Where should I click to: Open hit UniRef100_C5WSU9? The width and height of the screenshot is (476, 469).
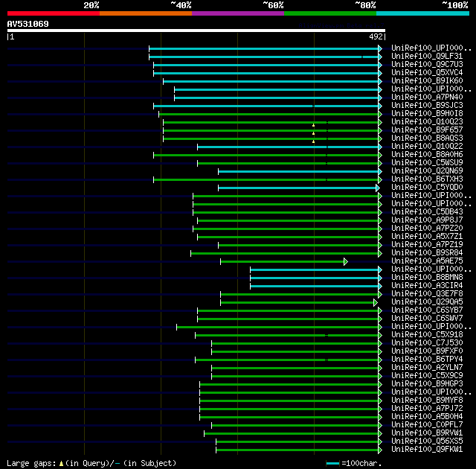(427, 163)
